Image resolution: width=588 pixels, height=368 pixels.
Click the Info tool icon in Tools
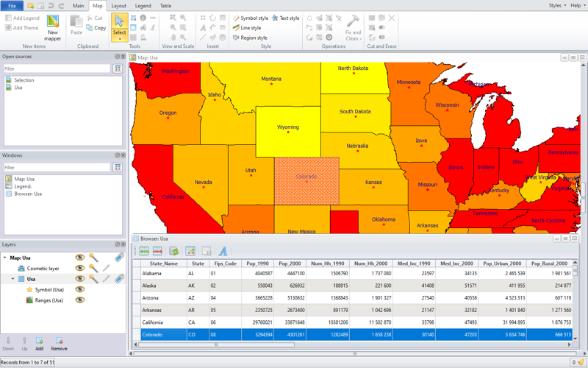click(x=143, y=18)
